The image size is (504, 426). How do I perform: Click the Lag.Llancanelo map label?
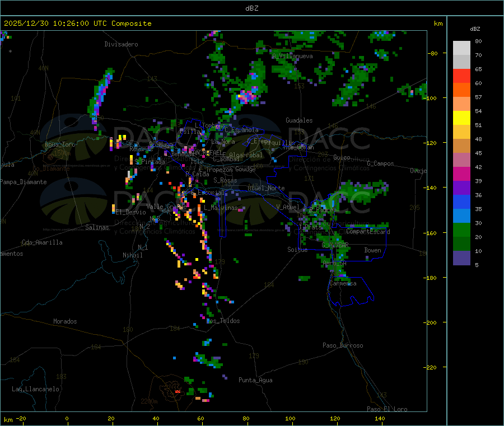(x=36, y=389)
